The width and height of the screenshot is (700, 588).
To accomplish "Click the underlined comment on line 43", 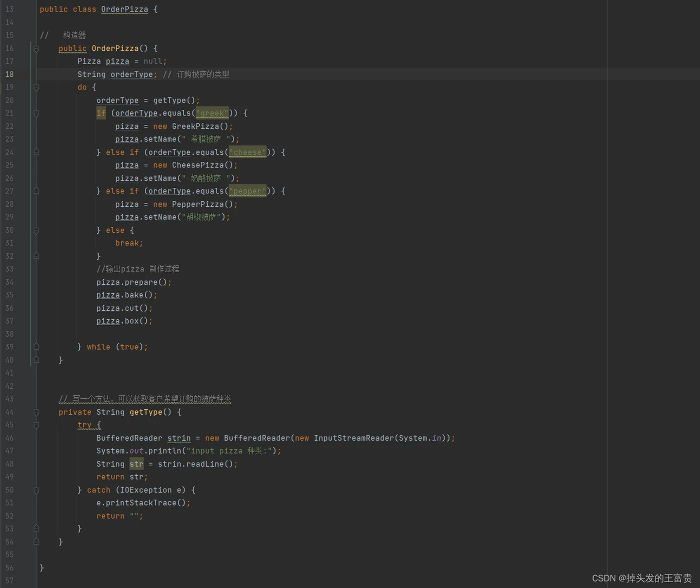I will tap(145, 399).
